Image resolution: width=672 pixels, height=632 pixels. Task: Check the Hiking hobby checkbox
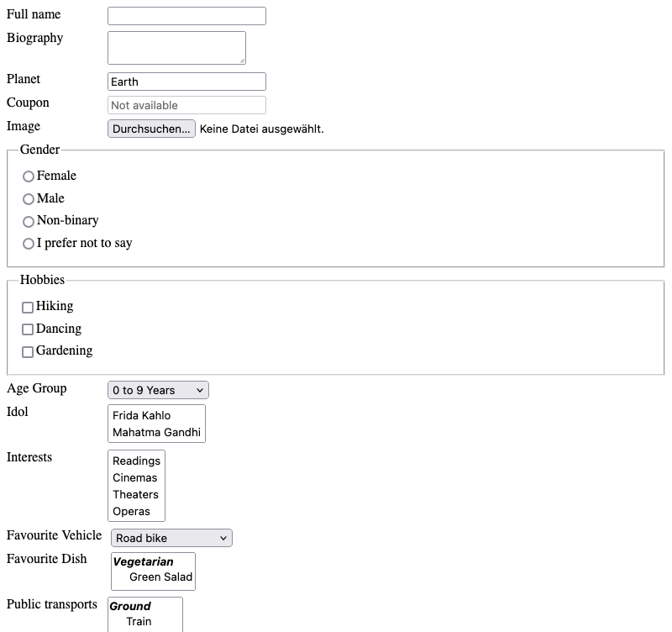click(x=28, y=307)
